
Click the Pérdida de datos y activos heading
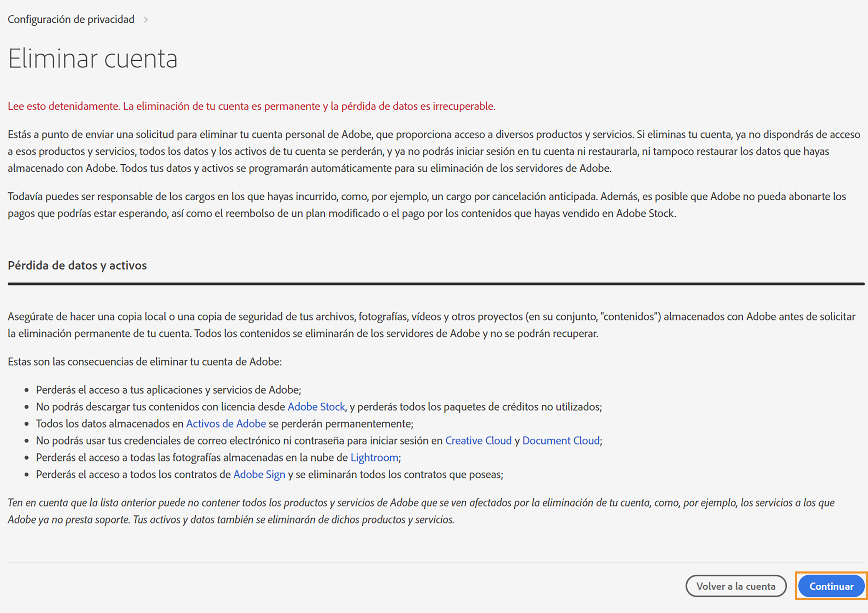77,266
